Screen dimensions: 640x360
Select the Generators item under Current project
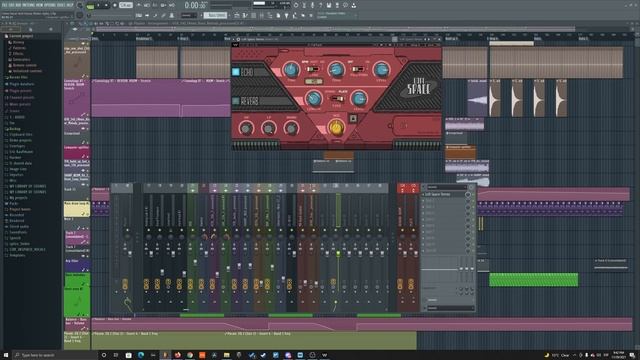click(x=21, y=59)
